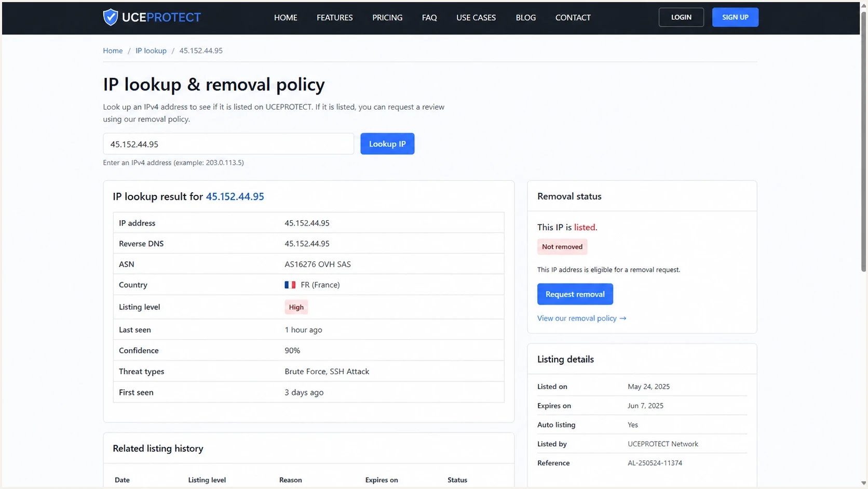Click the France flag icon in Country row
868x489 pixels.
tap(290, 285)
